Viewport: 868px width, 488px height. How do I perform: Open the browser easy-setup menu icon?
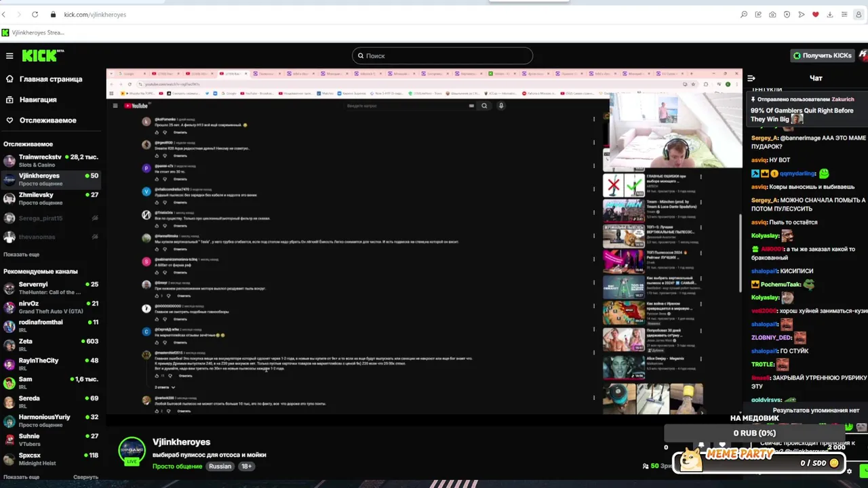point(844,14)
